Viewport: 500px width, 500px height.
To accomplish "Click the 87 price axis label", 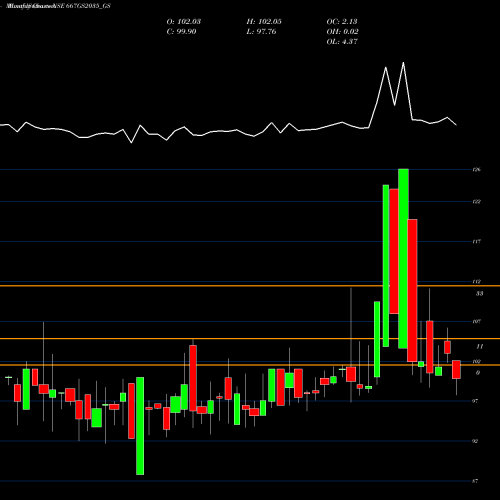I will [x=475, y=481].
